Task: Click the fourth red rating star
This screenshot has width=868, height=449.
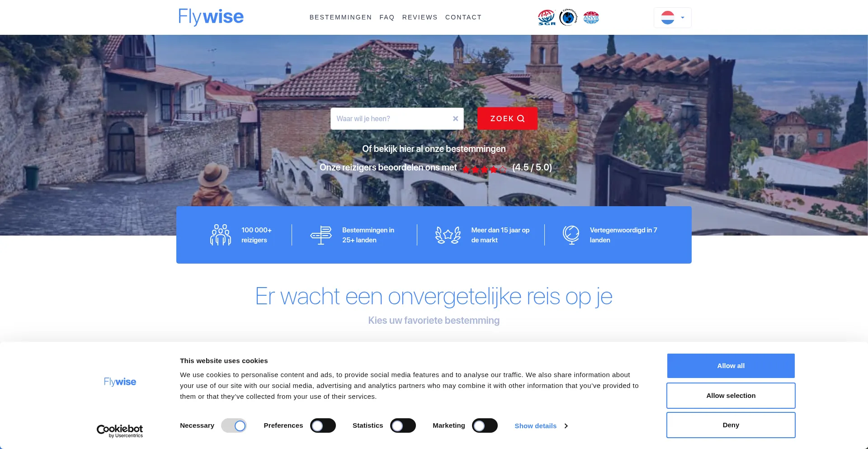Action: pos(494,169)
